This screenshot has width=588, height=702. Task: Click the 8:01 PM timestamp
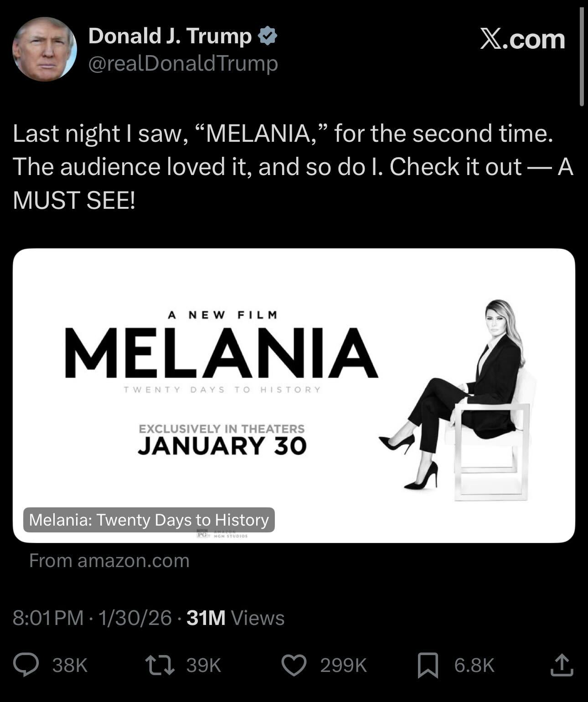(x=48, y=618)
